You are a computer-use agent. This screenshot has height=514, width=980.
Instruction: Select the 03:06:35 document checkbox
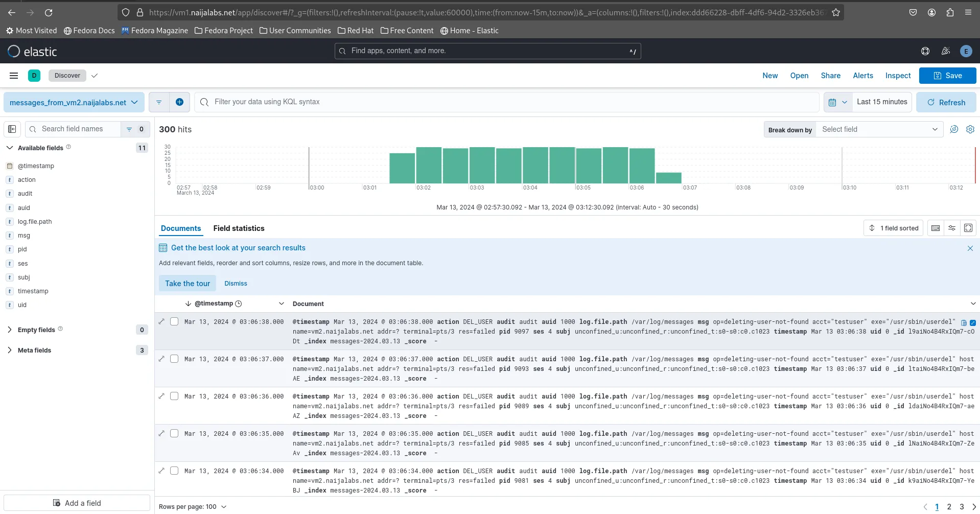(x=174, y=433)
